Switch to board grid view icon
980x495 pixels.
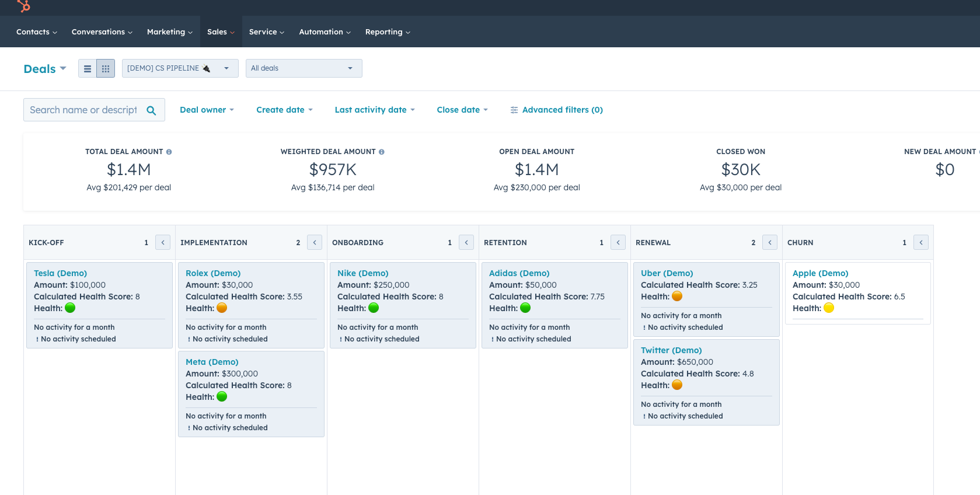click(x=106, y=68)
